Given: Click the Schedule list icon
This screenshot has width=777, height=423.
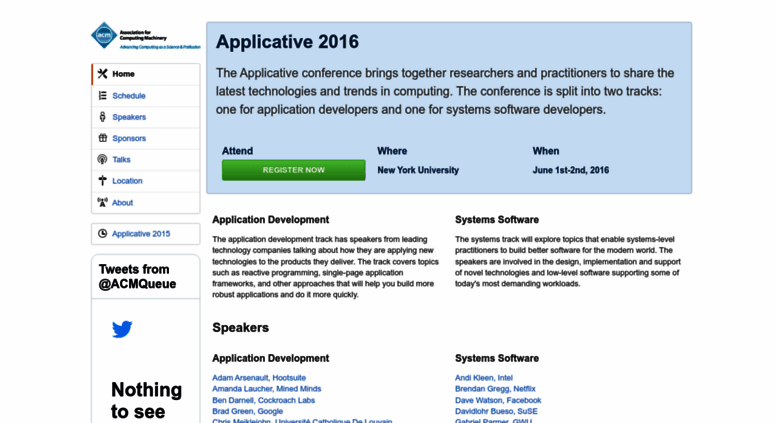Looking at the screenshot, I should pos(103,96).
